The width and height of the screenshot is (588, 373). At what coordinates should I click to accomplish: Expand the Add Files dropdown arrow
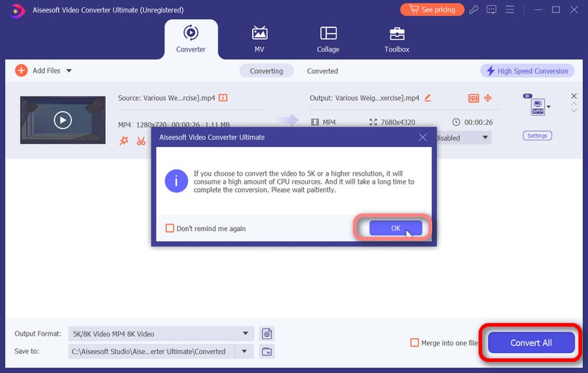[69, 71]
